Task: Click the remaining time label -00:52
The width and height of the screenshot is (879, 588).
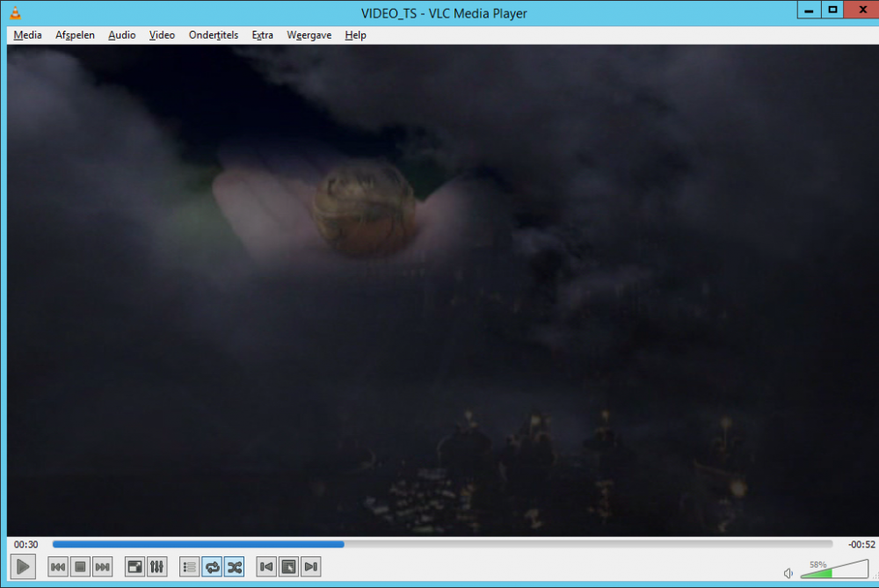Action: [x=861, y=545]
